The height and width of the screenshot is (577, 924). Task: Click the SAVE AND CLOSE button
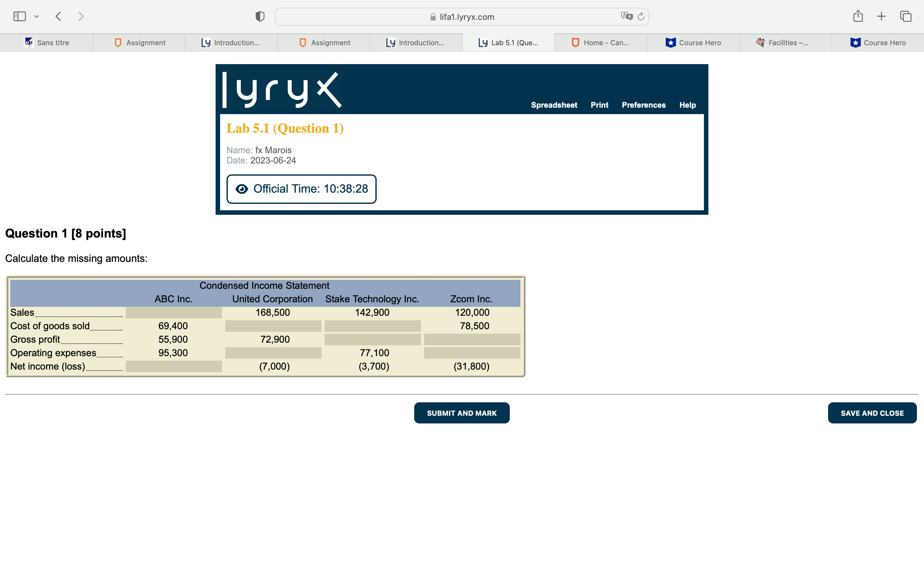point(872,413)
